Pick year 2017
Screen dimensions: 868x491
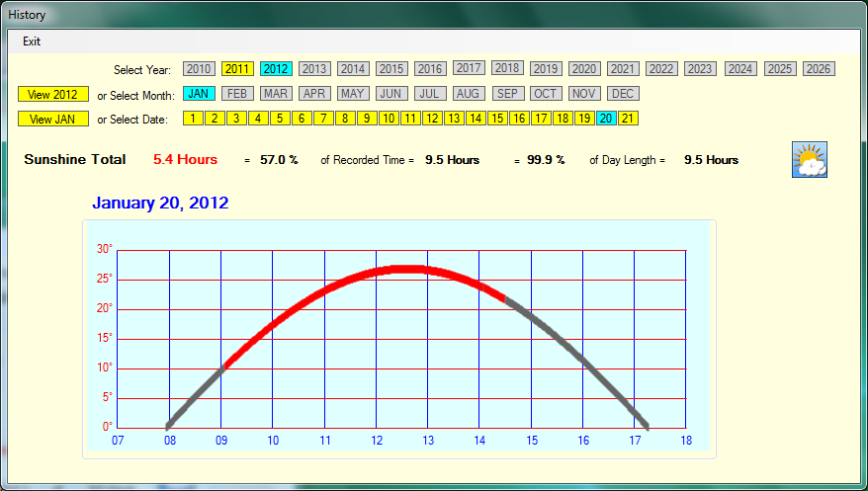(x=469, y=67)
